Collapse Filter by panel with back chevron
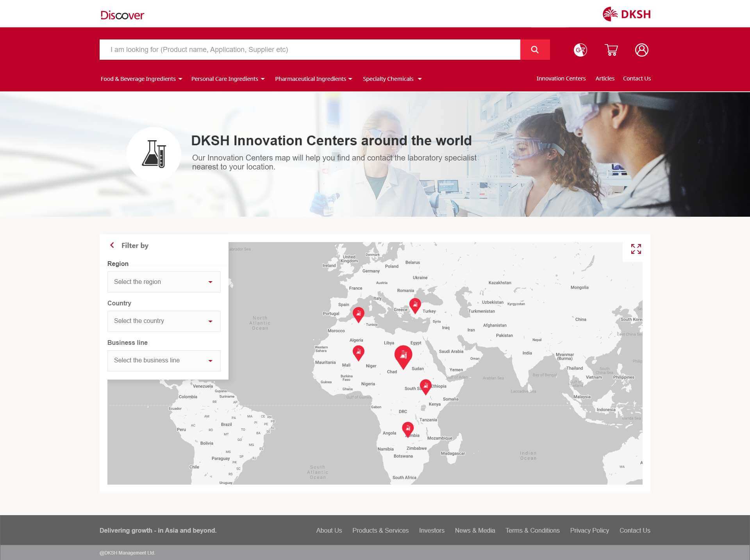 click(112, 245)
